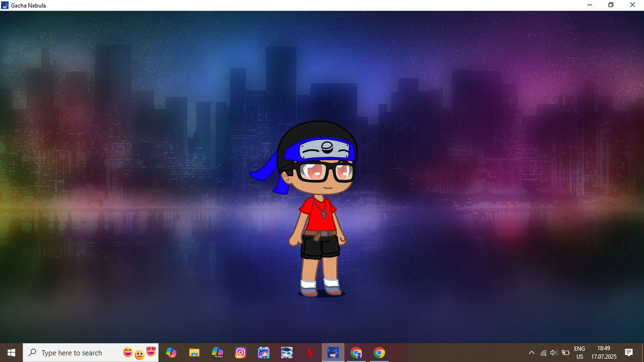Open the volume control

554,353
